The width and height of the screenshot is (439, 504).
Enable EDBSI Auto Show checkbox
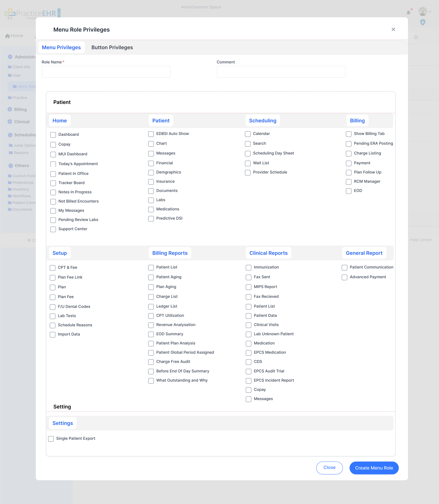tap(151, 134)
